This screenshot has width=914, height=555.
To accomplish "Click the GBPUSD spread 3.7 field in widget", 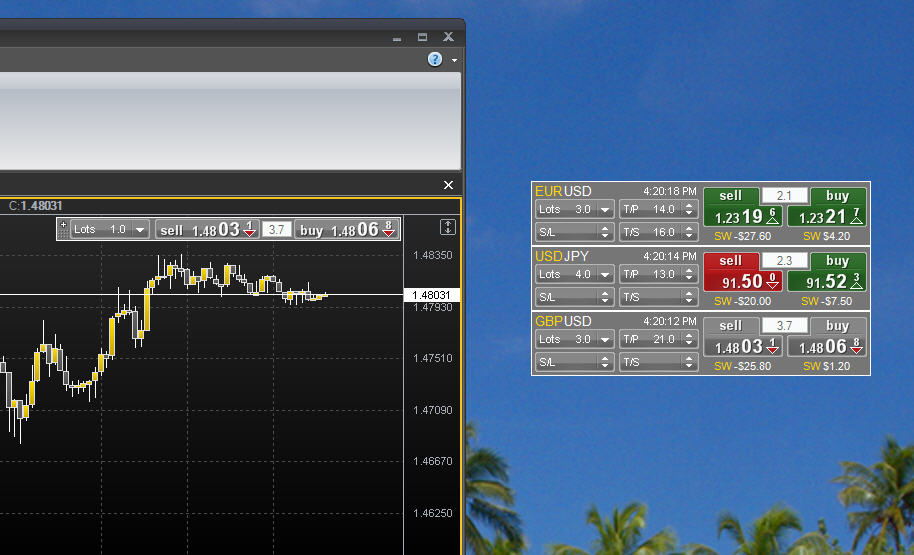I will (x=784, y=325).
